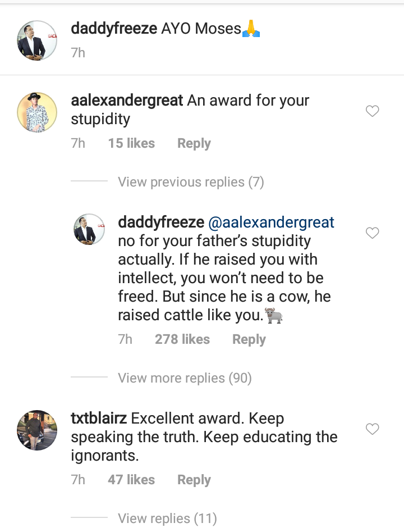
Task: Expand View previous replies (7)
Action: coord(191,182)
